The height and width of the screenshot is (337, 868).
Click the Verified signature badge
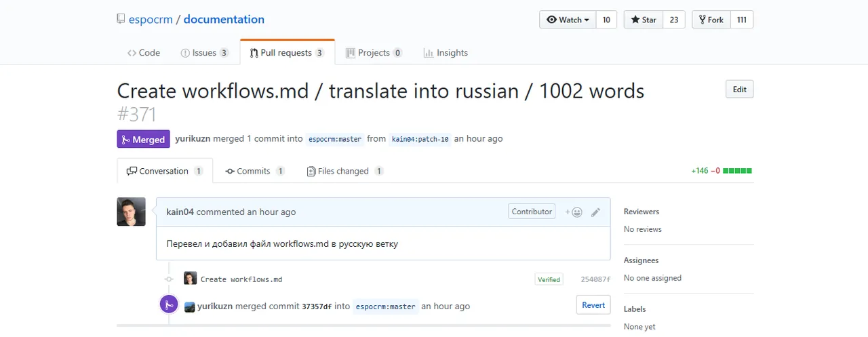(x=549, y=279)
